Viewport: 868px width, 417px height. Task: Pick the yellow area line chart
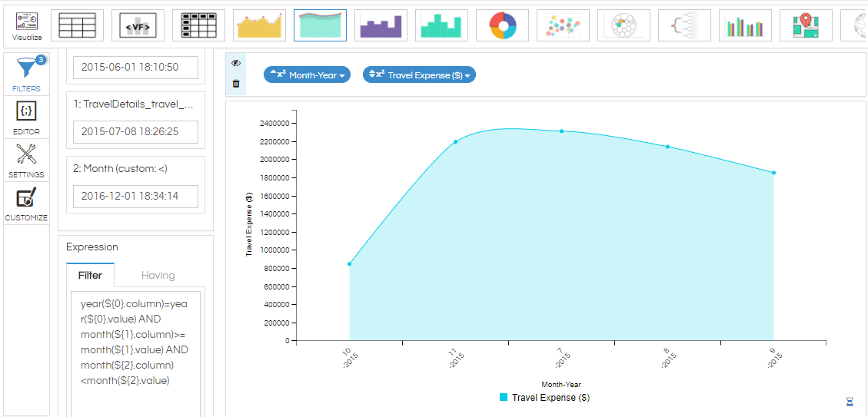(x=259, y=25)
